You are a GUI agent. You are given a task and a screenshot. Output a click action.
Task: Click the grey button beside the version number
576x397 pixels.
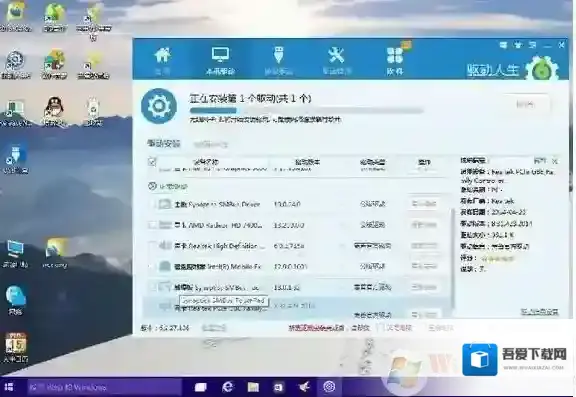pyautogui.click(x=214, y=328)
